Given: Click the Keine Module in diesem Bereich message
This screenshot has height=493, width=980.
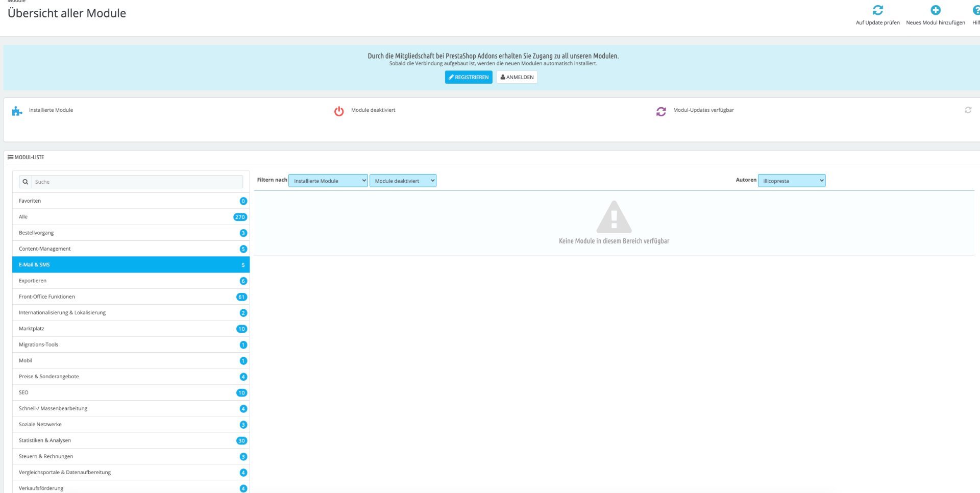Looking at the screenshot, I should (614, 241).
